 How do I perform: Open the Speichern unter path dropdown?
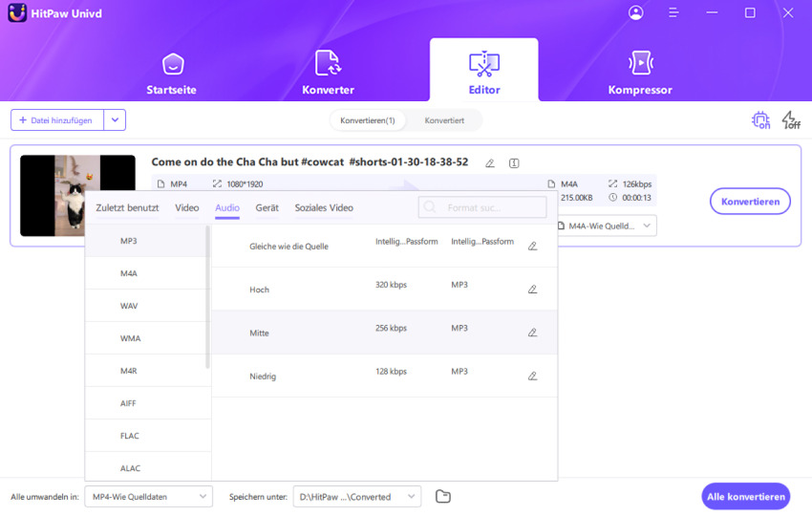pyautogui.click(x=356, y=496)
